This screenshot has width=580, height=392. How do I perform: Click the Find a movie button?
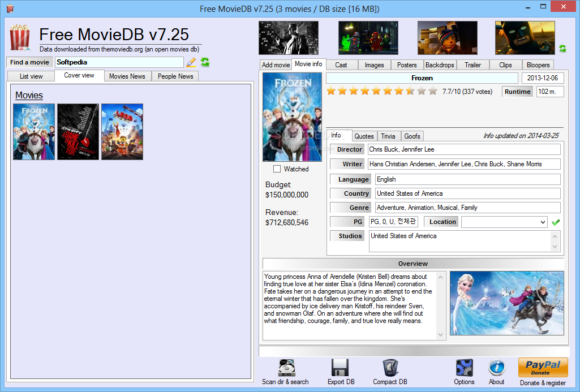(x=29, y=62)
